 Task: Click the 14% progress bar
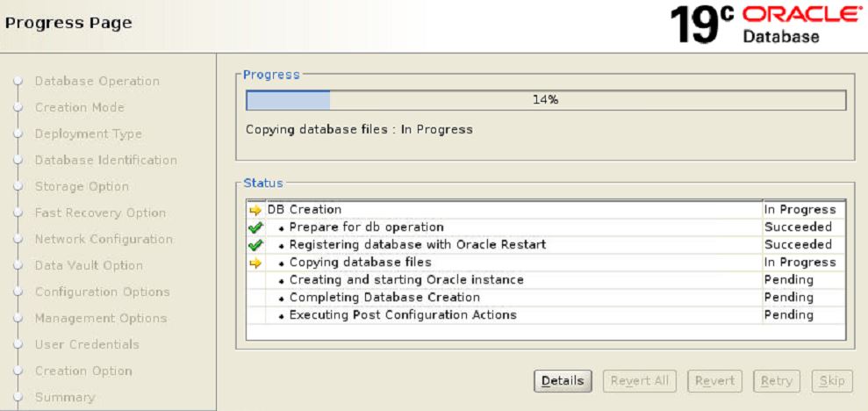tap(545, 100)
